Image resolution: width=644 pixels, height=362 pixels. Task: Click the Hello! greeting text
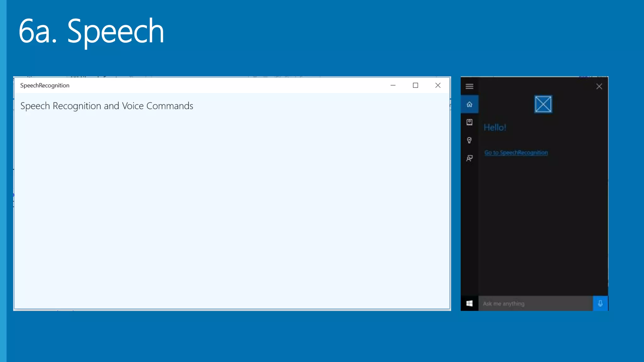point(495,128)
